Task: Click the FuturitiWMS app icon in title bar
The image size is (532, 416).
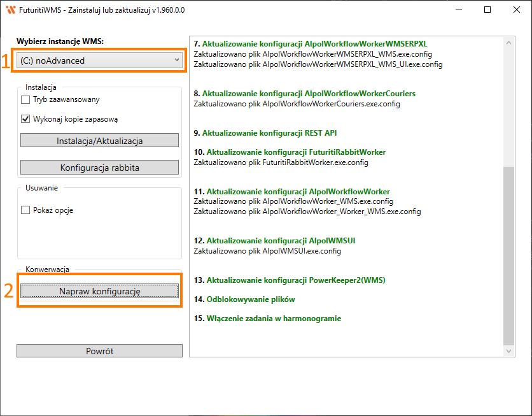Action: pyautogui.click(x=10, y=10)
